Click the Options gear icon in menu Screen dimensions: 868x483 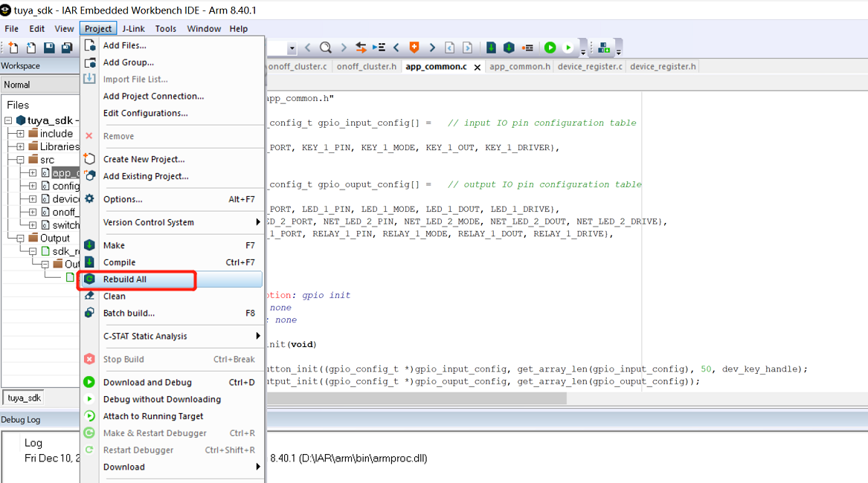coord(90,198)
